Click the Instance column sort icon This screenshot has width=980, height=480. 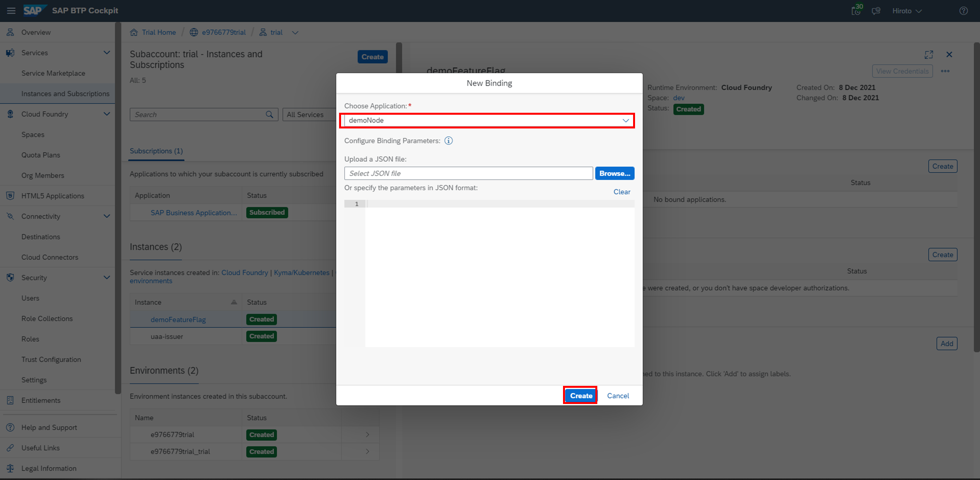point(234,302)
